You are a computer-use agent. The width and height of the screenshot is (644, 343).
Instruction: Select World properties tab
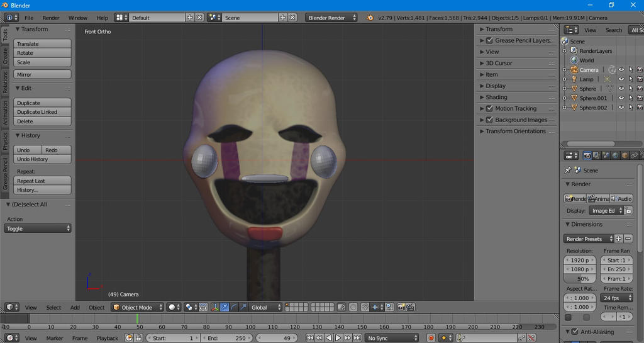[615, 155]
